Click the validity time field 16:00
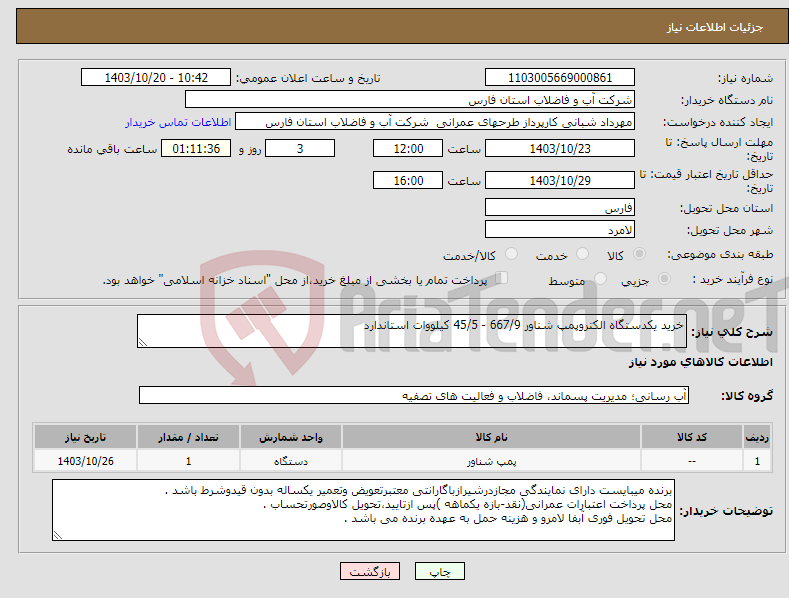Image resolution: width=789 pixels, height=598 pixels. [408, 180]
